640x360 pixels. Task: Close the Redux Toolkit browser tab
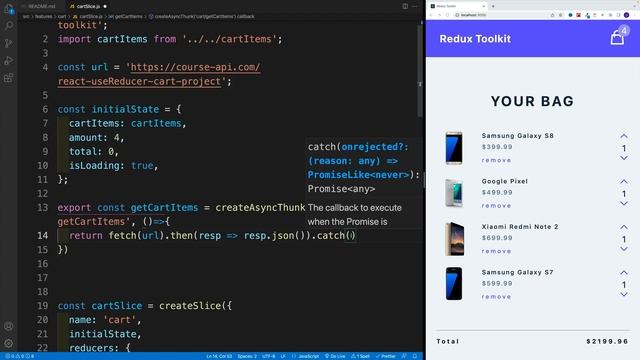[484, 6]
